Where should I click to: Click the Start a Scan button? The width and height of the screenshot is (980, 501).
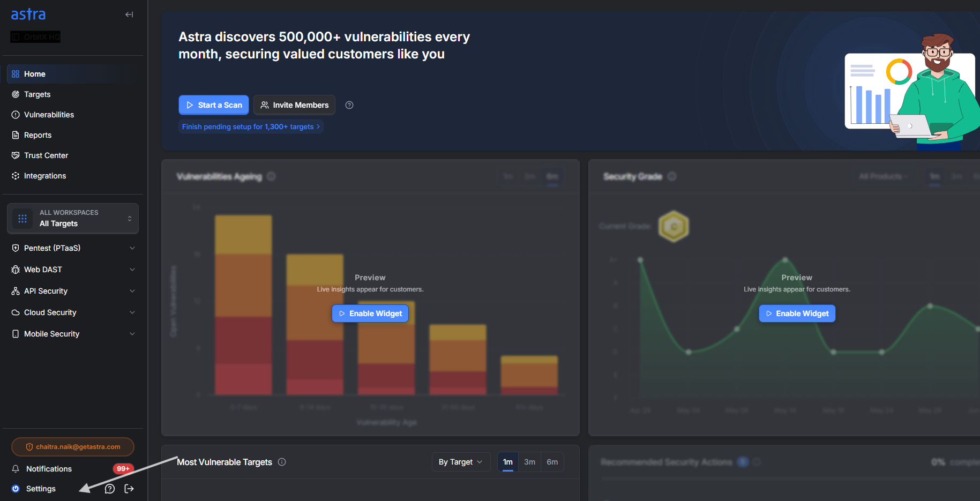214,105
